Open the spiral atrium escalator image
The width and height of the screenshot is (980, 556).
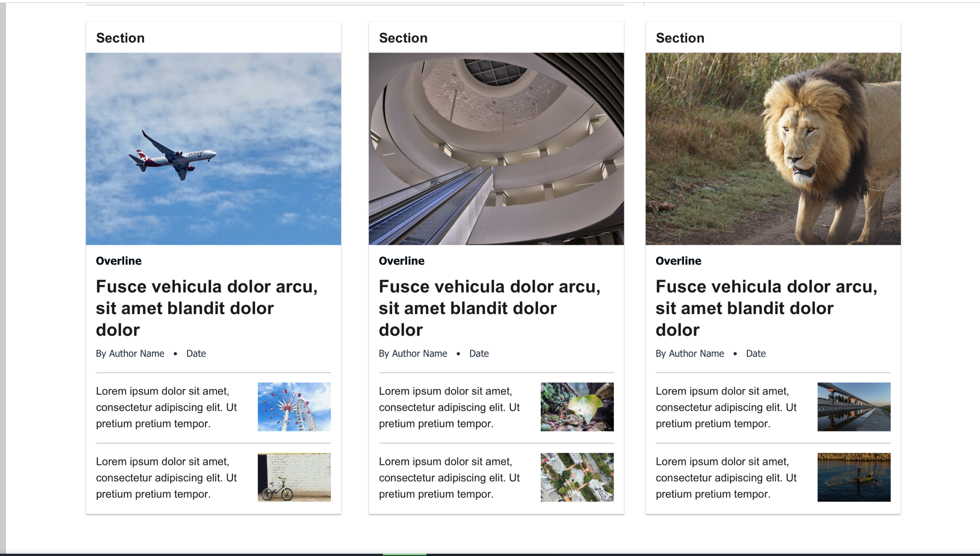click(x=496, y=149)
